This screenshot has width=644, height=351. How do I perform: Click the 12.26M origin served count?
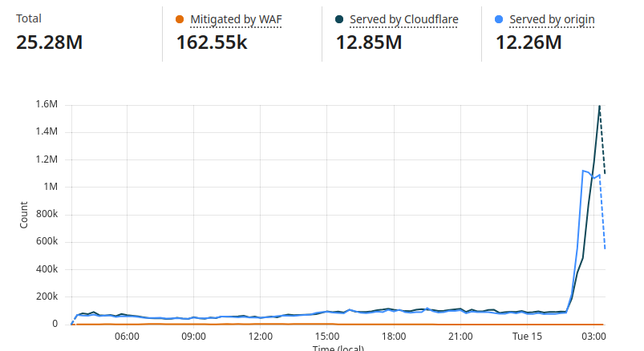(529, 42)
